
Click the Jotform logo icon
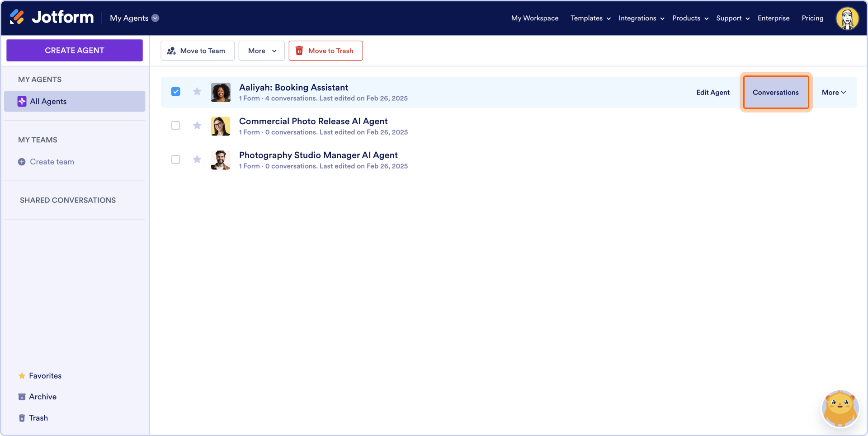pyautogui.click(x=17, y=17)
